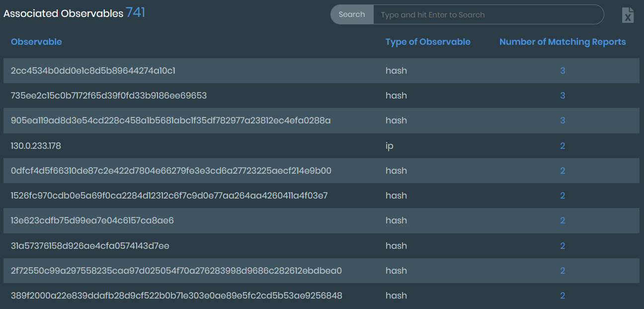This screenshot has height=309, width=644.
Task: Click the 2 reports count for hash 13e623cdfb75d99ea7e04c6157ca8ae6
Action: coord(563,220)
